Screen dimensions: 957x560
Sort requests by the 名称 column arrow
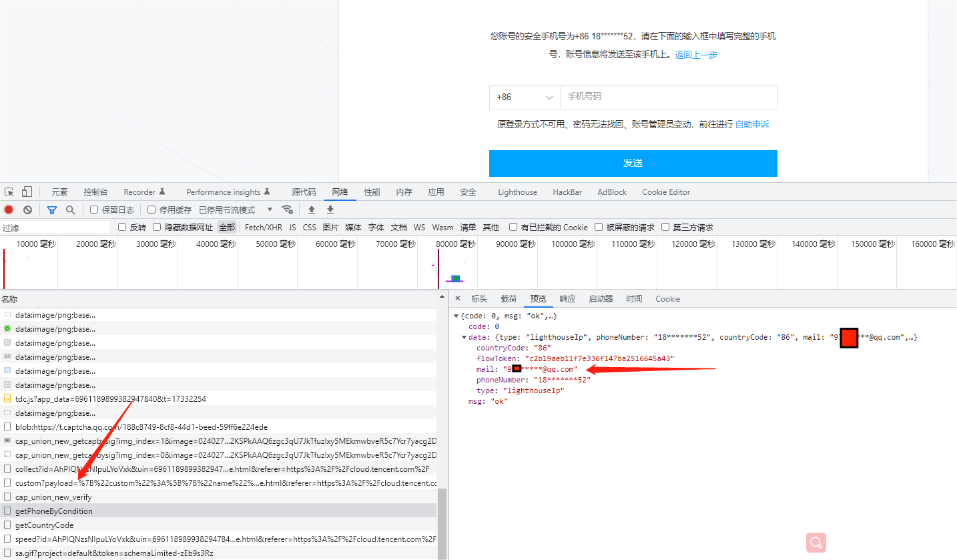[441, 296]
